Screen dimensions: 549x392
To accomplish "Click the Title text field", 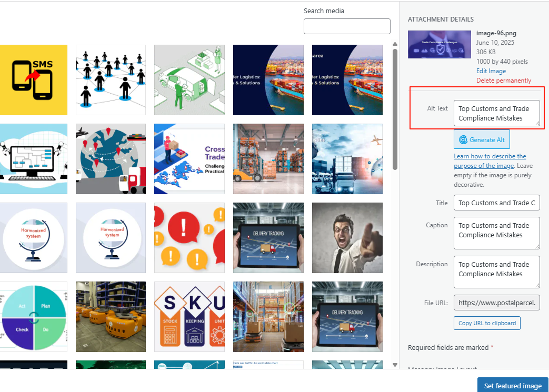I will coord(496,203).
